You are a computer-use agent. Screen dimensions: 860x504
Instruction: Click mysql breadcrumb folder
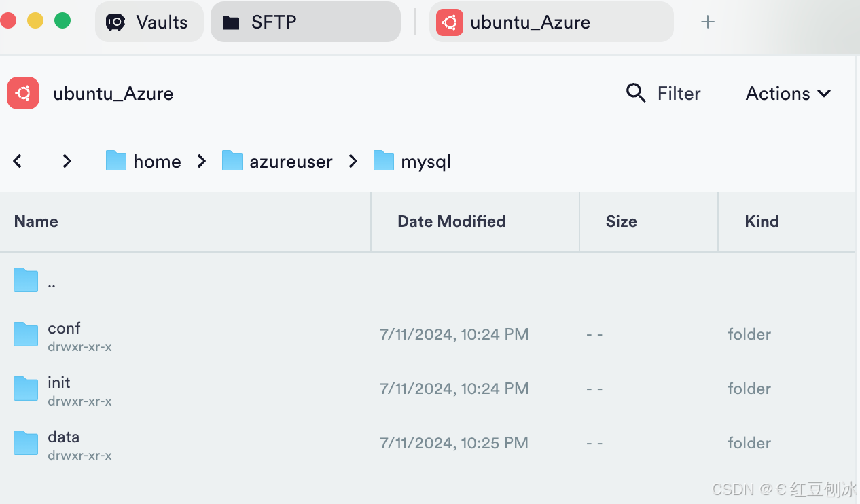(x=412, y=161)
